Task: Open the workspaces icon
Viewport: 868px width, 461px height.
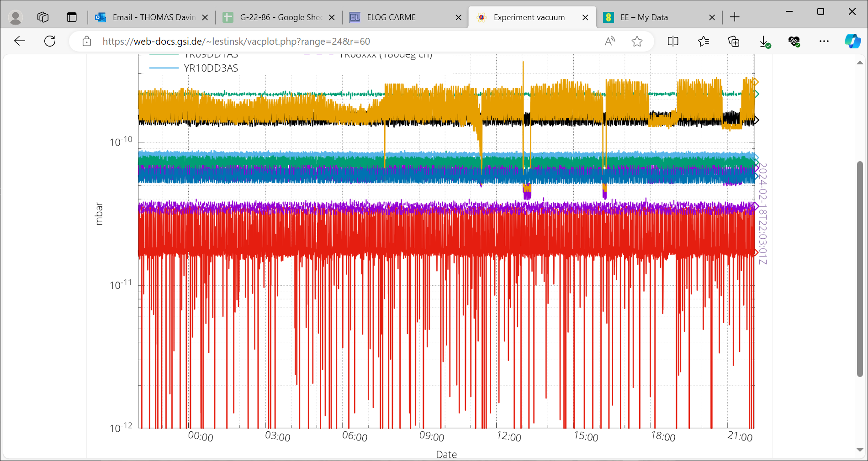Action: [43, 17]
